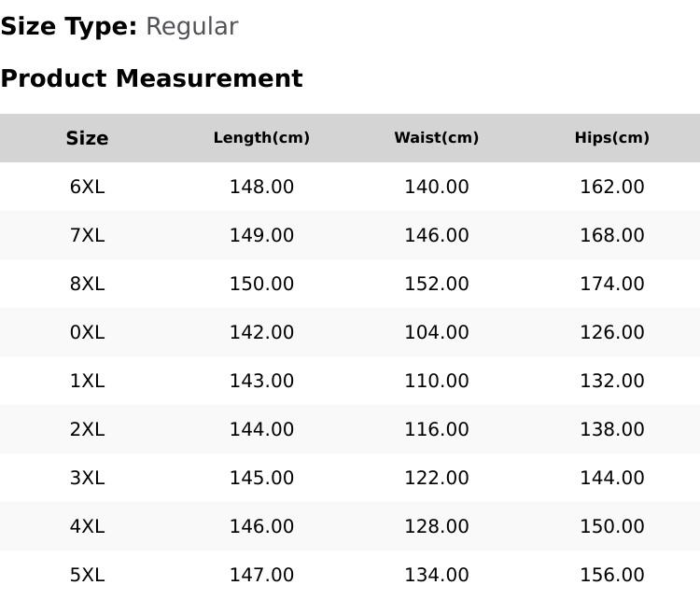Select the 1XL size row label
The width and height of the screenshot is (700, 599).
pyautogui.click(x=87, y=382)
